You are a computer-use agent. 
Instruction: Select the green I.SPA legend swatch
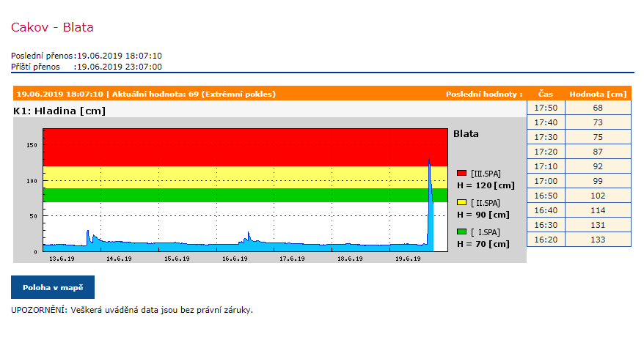pos(461,232)
